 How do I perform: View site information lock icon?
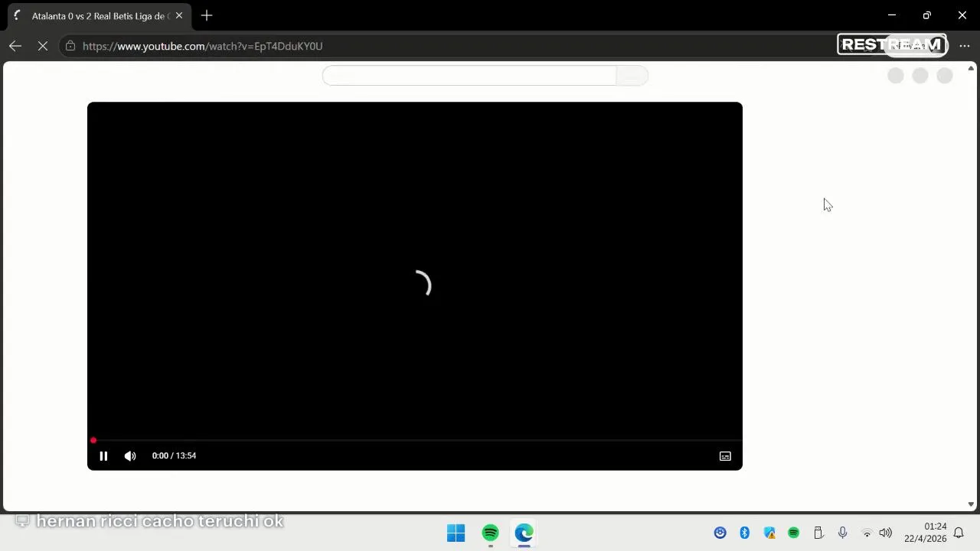(x=70, y=46)
